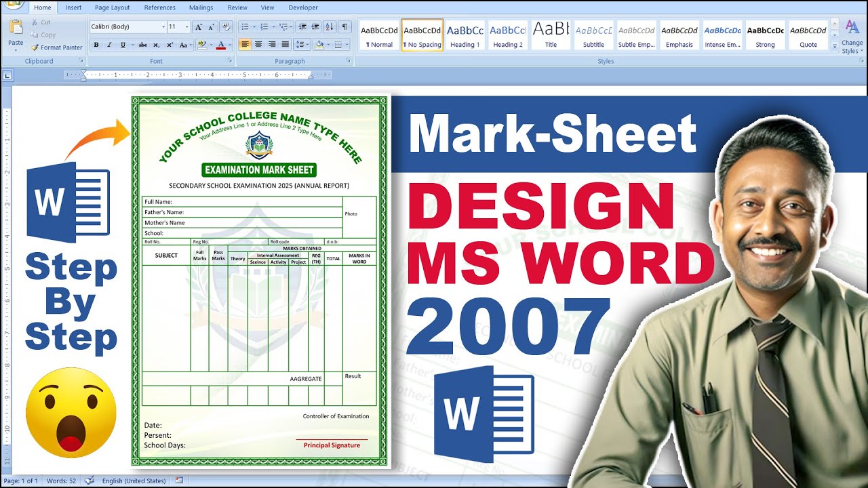Open the Page Layout tab
Viewport: 868px width, 488px height.
113,7
